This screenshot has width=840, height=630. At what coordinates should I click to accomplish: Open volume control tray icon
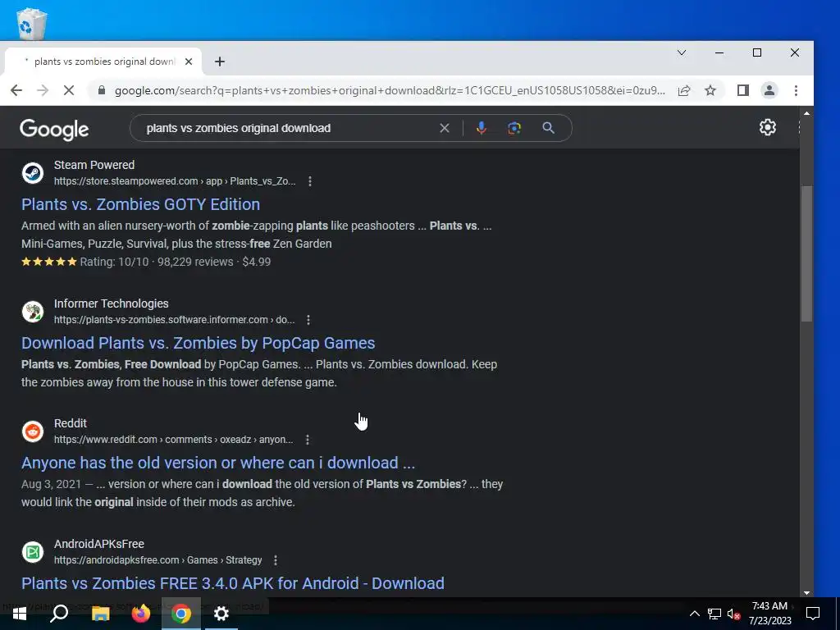[733, 614]
